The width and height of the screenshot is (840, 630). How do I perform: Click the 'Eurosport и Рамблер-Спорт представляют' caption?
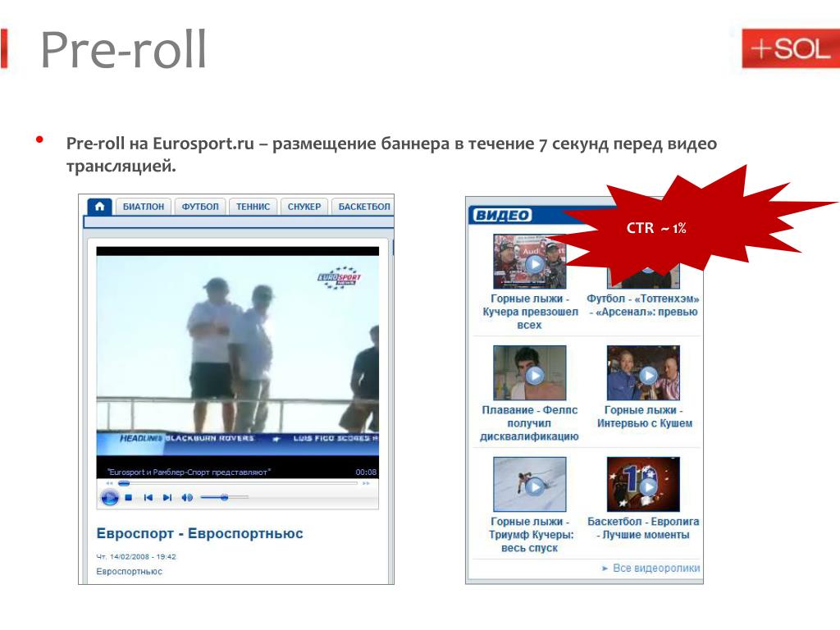coord(189,472)
